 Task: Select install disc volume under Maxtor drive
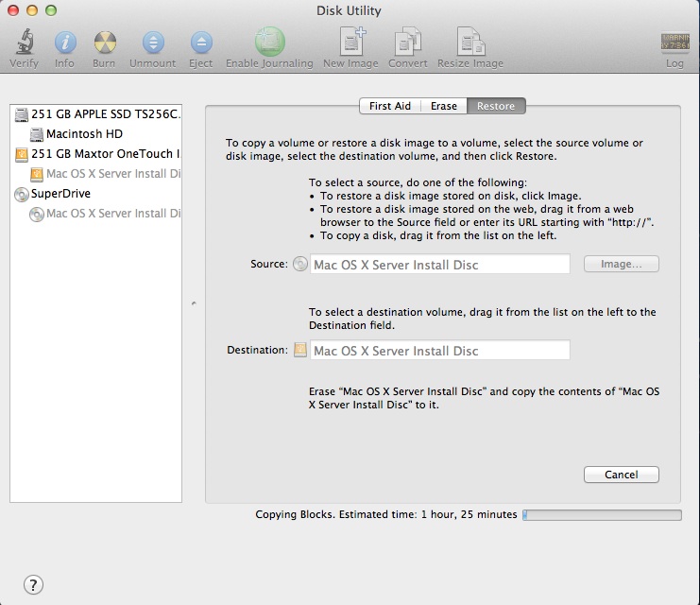pos(96,174)
